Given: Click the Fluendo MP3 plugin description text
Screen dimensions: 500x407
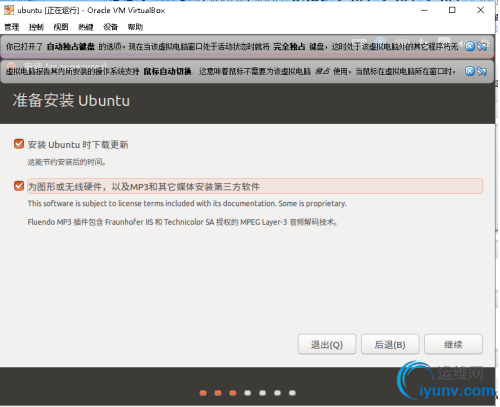Looking at the screenshot, I should pos(182,222).
